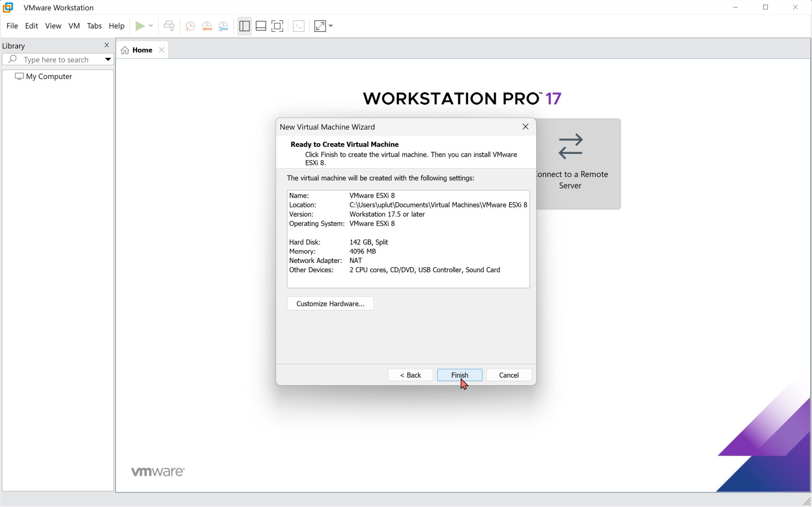The image size is (812, 507).
Task: Enter full screen mode icon
Action: (278, 26)
